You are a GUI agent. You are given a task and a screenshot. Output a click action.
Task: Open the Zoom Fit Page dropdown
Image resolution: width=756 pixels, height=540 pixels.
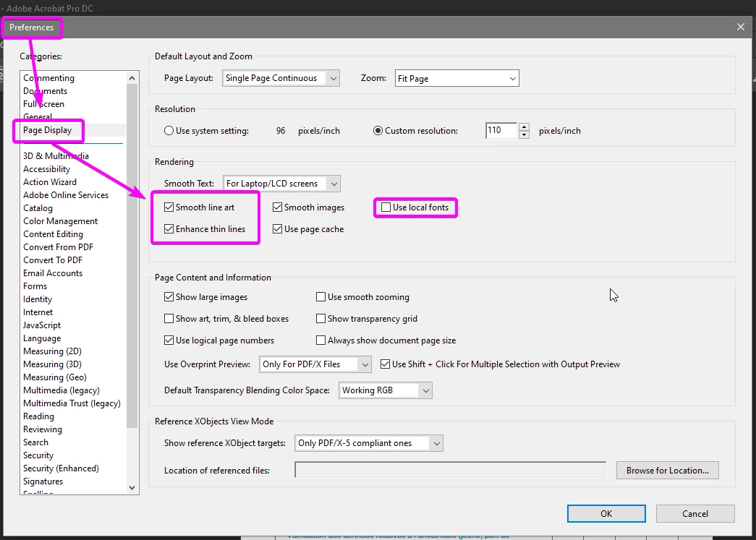(456, 78)
